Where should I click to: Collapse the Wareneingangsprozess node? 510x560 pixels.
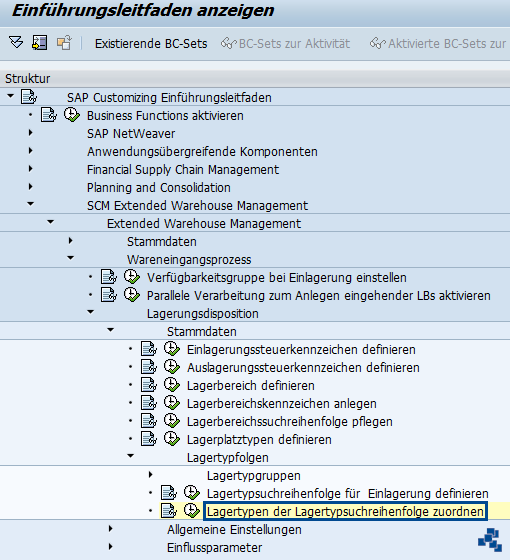click(x=70, y=258)
